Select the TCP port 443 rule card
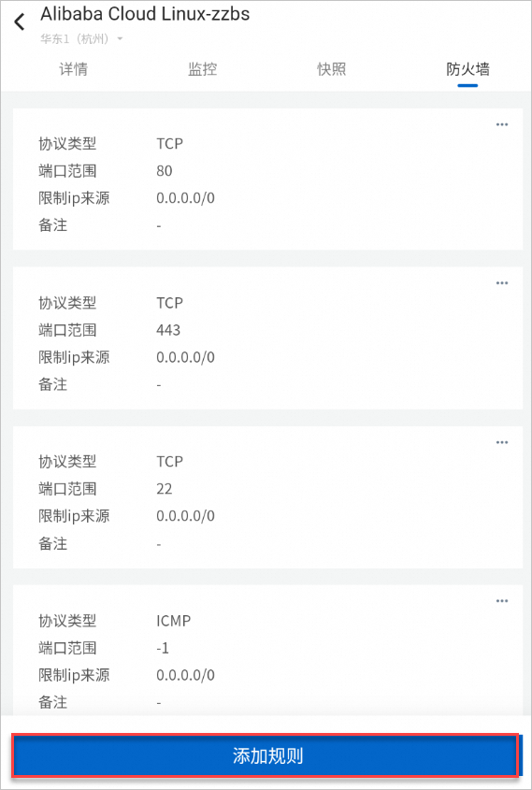The image size is (532, 790). tap(267, 338)
